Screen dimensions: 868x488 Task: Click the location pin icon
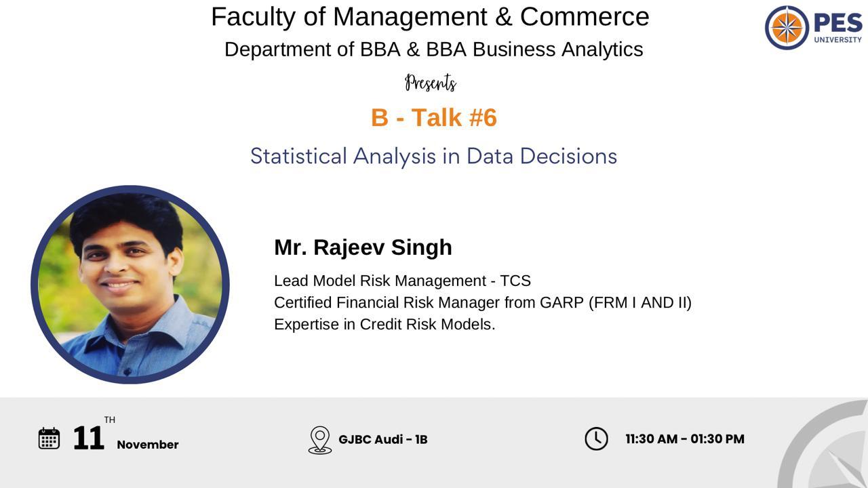[x=320, y=440]
